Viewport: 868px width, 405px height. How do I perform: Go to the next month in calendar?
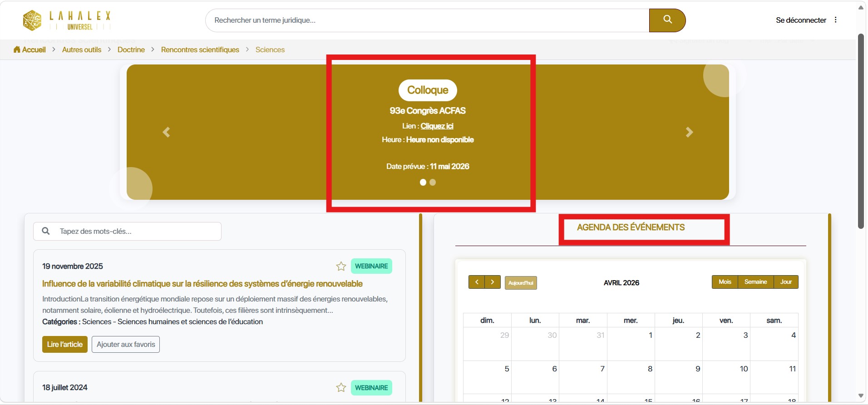pos(493,282)
